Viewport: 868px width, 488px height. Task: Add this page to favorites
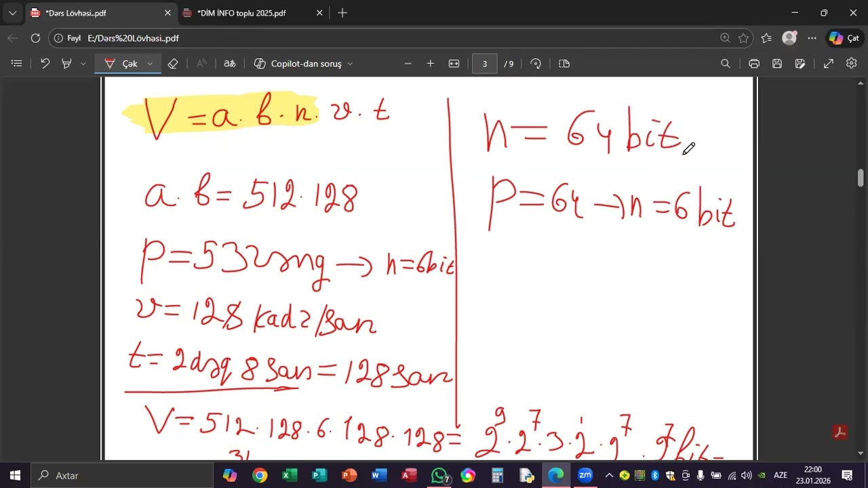tap(743, 38)
